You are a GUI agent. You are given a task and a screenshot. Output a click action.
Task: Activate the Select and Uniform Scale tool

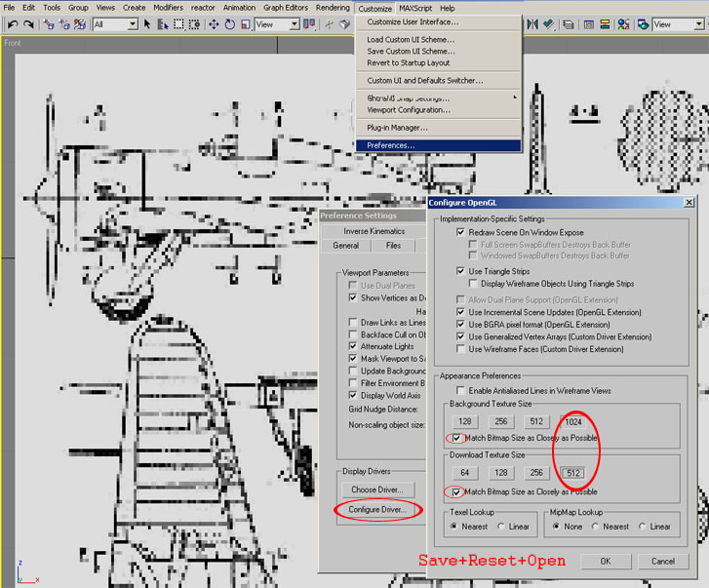[x=246, y=24]
